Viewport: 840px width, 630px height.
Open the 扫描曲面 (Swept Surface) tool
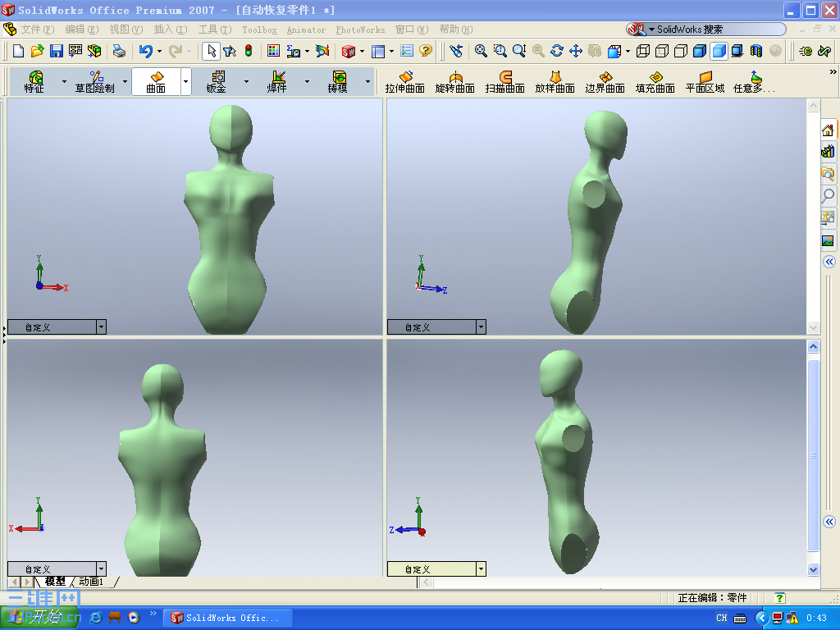tap(505, 80)
